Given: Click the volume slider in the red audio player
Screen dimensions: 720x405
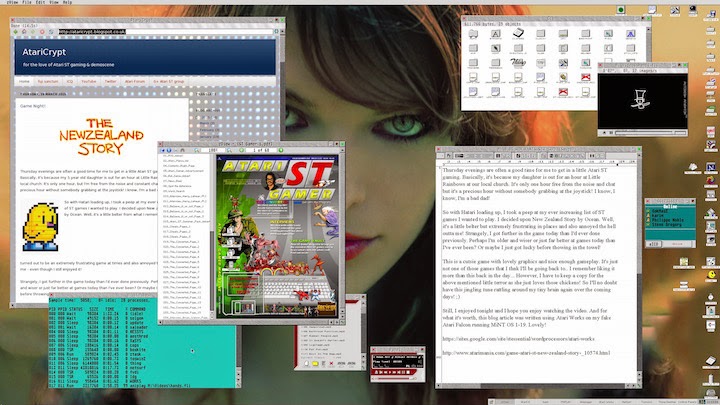Looking at the screenshot, I should [x=394, y=379].
